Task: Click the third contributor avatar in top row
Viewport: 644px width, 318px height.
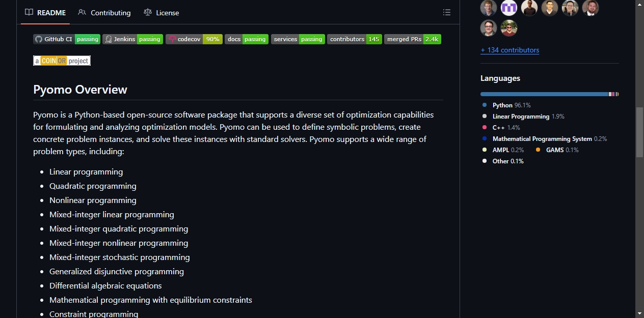Action: (x=529, y=8)
